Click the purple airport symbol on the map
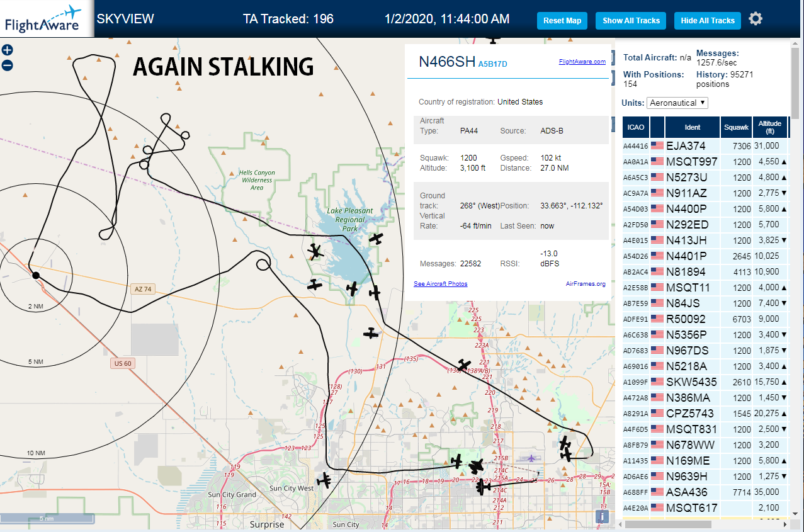The image size is (804, 532). click(x=533, y=458)
